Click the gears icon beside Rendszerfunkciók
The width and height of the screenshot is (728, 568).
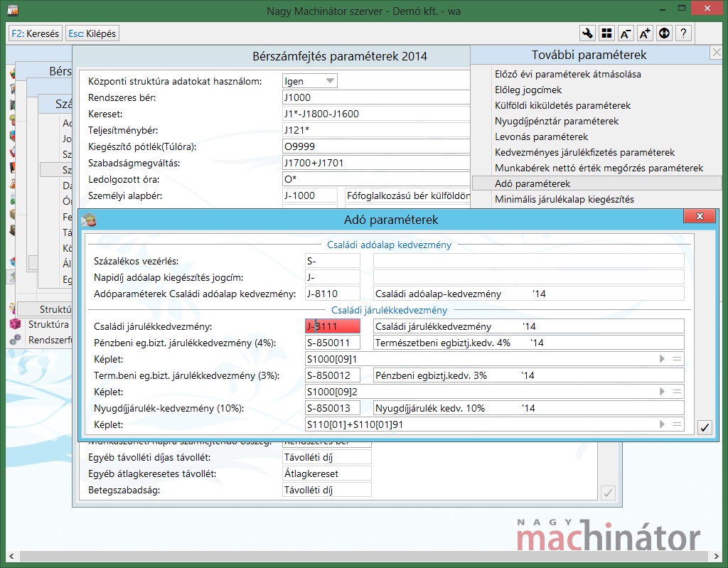(x=15, y=340)
